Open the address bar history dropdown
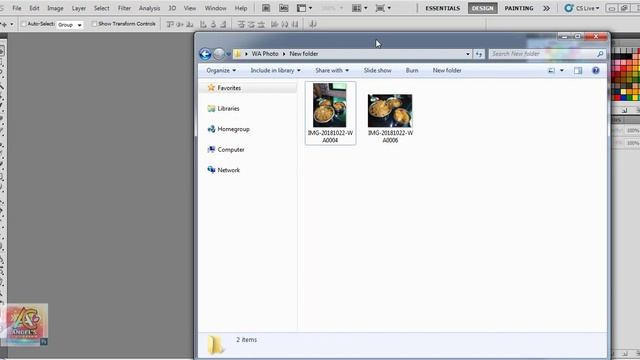The height and width of the screenshot is (360, 640). [468, 54]
